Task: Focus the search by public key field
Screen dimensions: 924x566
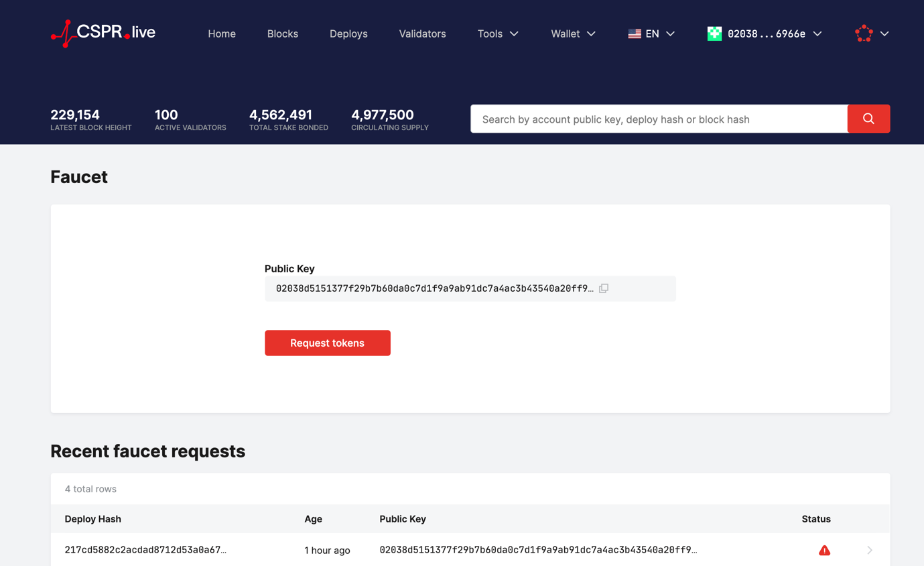Action: point(659,119)
